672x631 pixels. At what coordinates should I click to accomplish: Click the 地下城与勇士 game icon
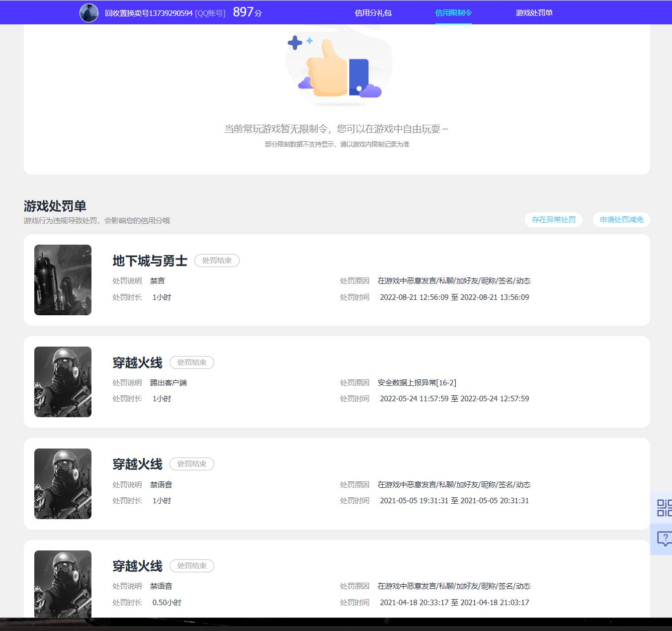[x=63, y=279]
